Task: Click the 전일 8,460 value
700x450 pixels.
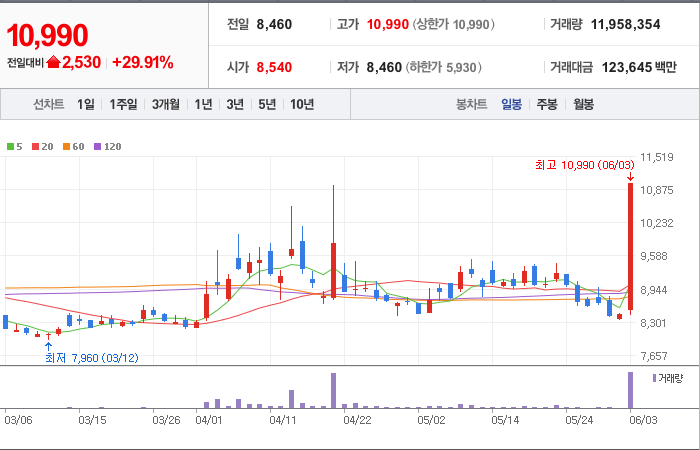Action: tap(274, 24)
